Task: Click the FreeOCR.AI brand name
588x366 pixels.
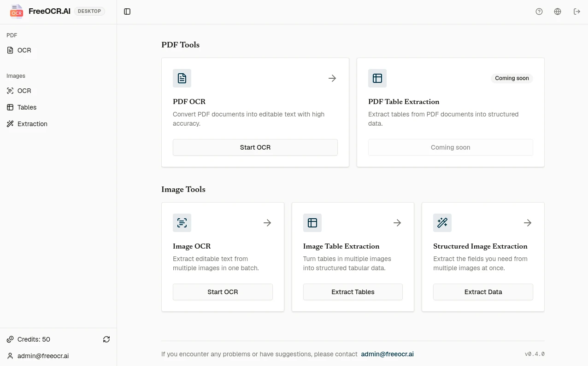Action: [x=49, y=11]
